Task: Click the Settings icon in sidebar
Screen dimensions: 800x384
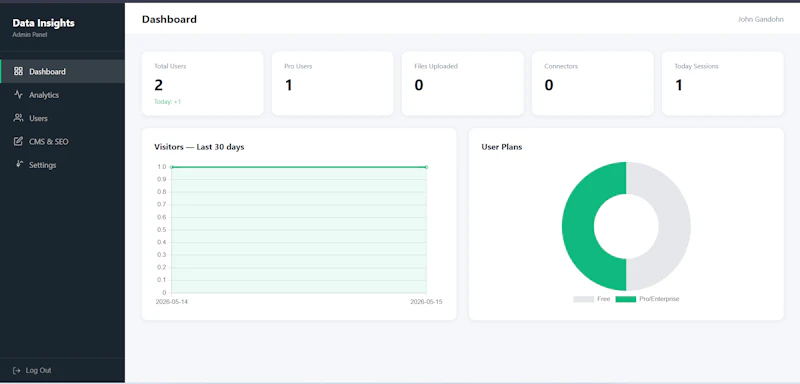Action: [x=19, y=164]
